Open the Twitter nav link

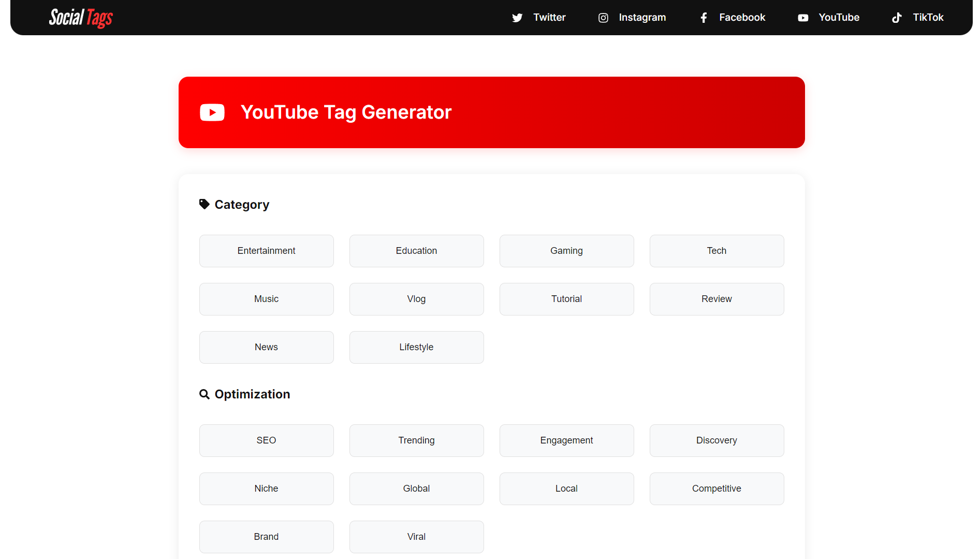click(x=539, y=18)
